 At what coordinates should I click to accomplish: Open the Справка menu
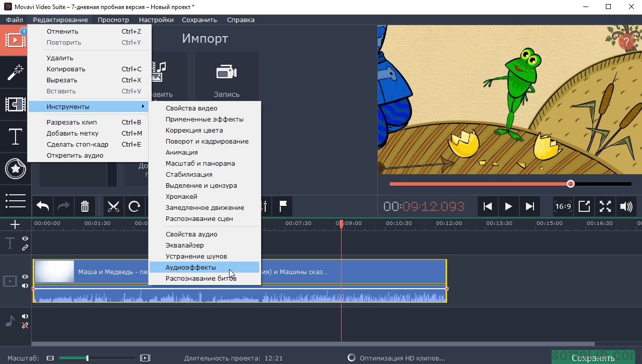pyautogui.click(x=241, y=20)
